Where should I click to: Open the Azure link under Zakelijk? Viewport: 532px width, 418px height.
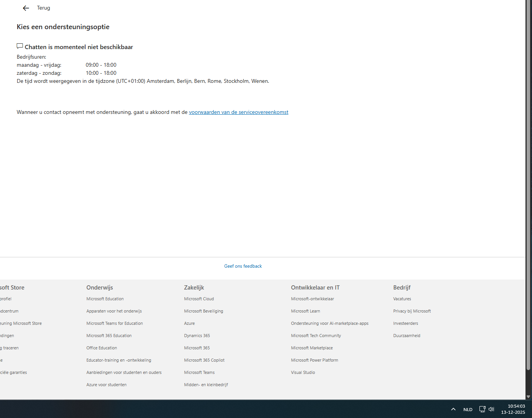tap(189, 323)
